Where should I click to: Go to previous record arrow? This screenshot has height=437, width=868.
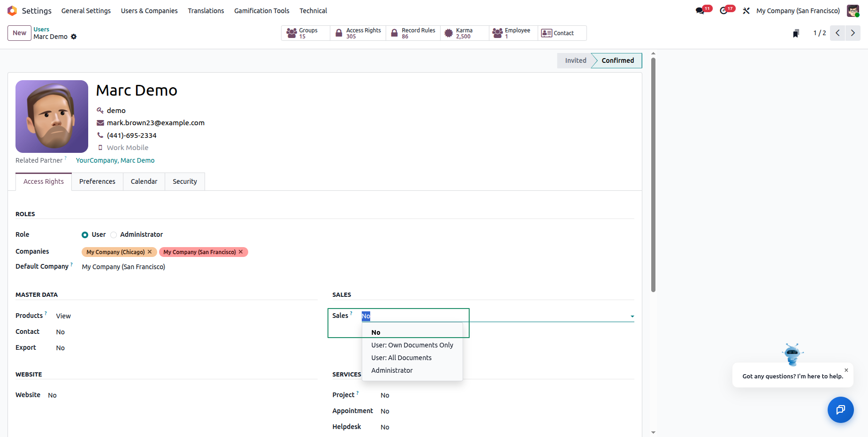[x=838, y=33]
